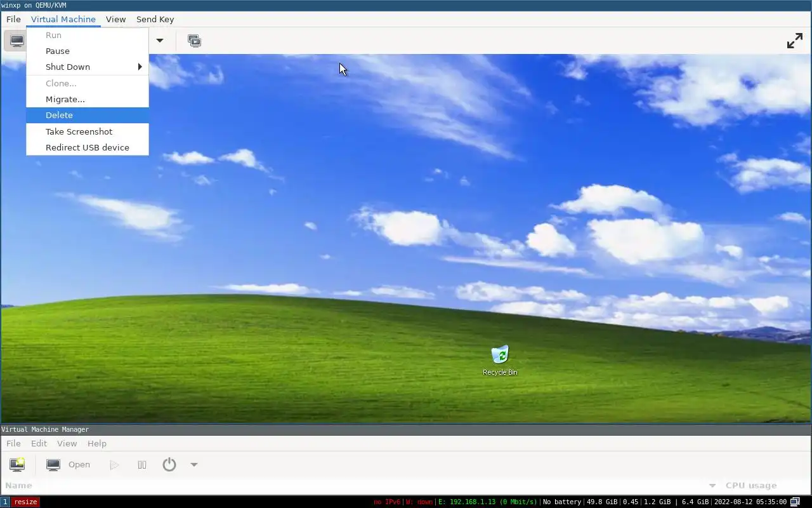Click the 'no IPv6' status entry
This screenshot has width=812, height=508.
click(x=387, y=502)
